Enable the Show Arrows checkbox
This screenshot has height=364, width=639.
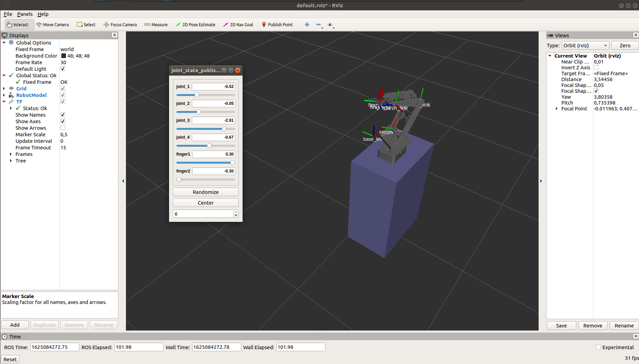63,128
